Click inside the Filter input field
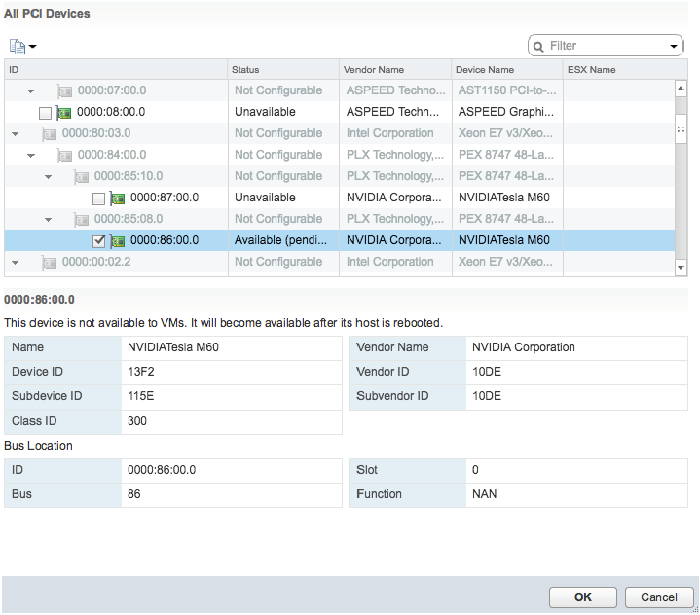This screenshot has height=615, width=700. [608, 46]
